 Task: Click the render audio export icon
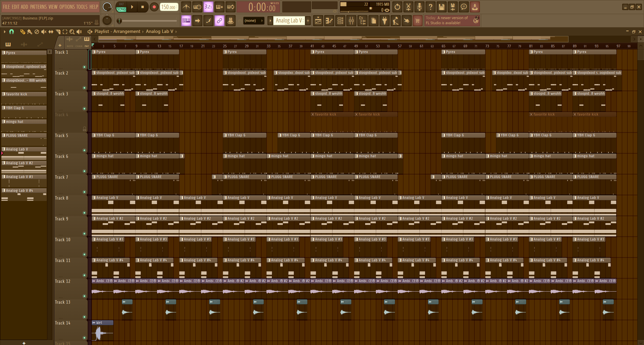pos(452,7)
